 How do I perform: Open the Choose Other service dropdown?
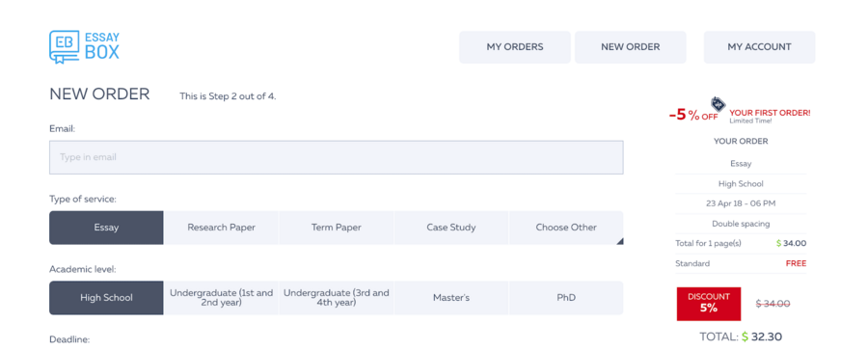point(566,228)
